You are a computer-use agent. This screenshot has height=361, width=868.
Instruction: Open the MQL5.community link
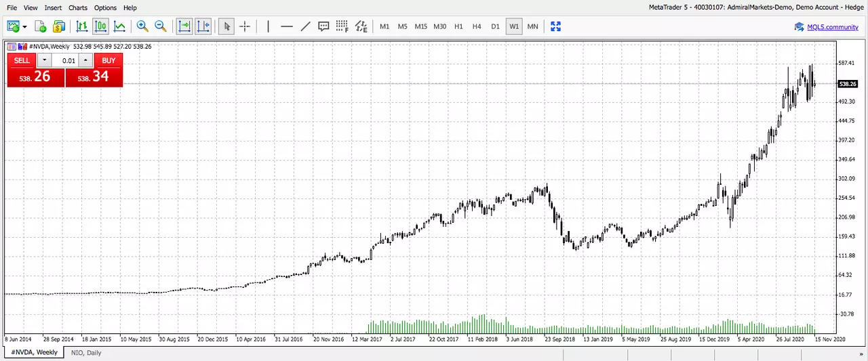(x=833, y=27)
